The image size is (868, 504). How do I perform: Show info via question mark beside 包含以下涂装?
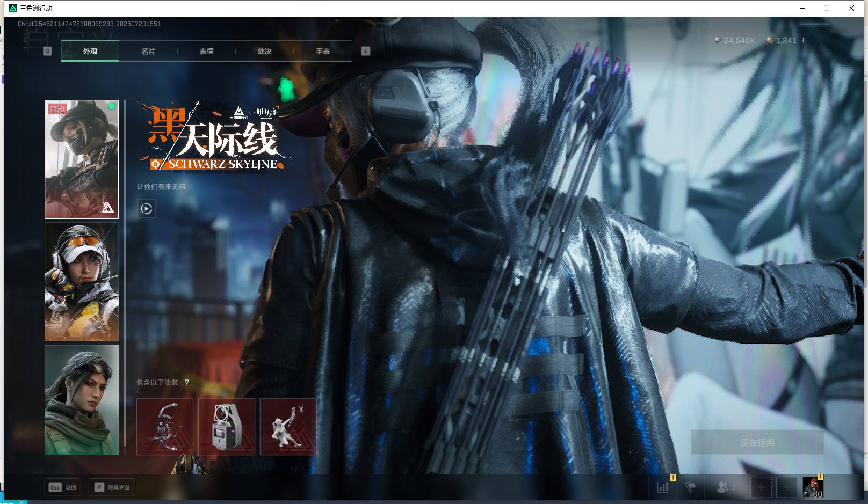tap(186, 383)
